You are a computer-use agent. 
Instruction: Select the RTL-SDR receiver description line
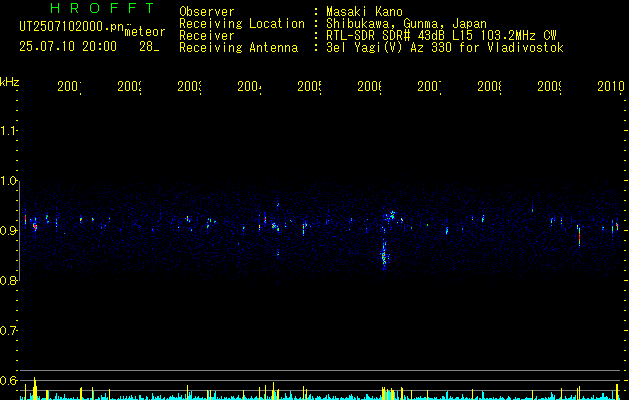click(x=441, y=36)
